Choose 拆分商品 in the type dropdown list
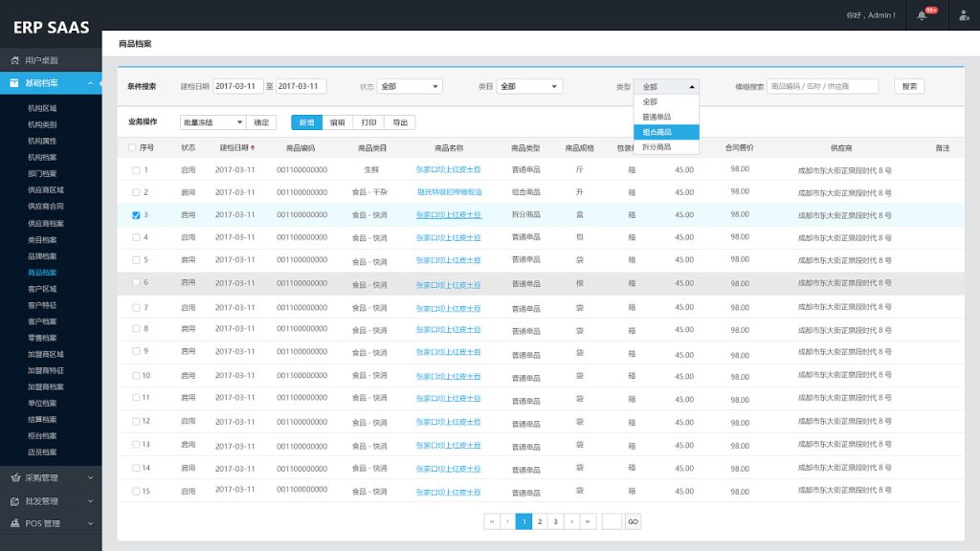This screenshot has width=980, height=551. (666, 147)
